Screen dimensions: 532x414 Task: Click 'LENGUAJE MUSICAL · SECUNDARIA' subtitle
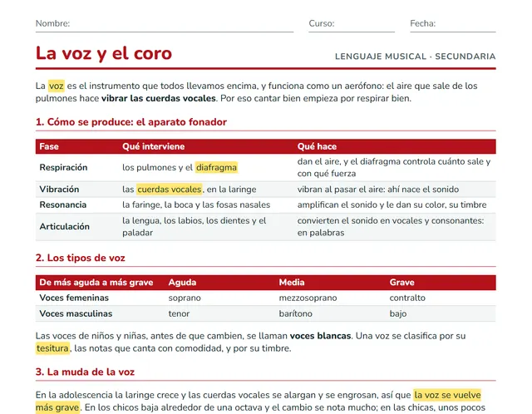tap(416, 57)
